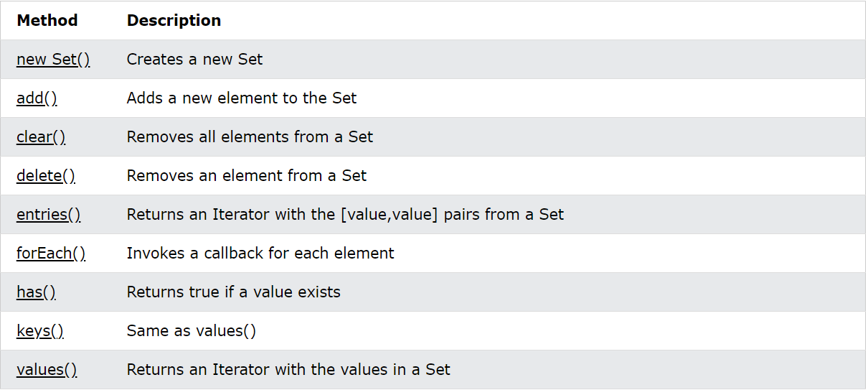Click the add() method link
Screen dimensions: 868x390
pyautogui.click(x=37, y=98)
